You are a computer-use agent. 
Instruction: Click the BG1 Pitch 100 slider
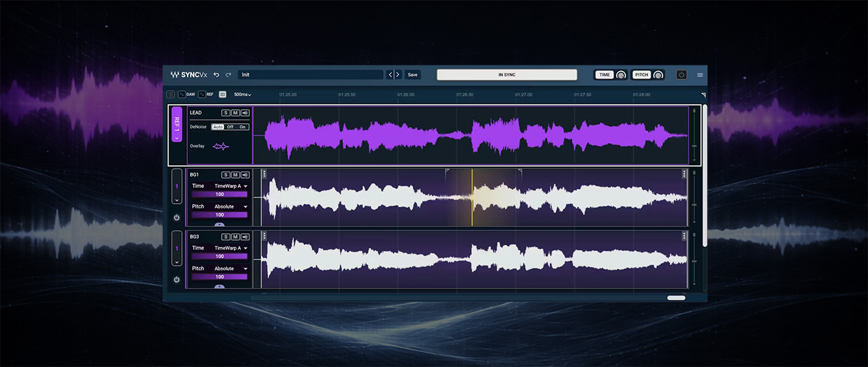220,215
